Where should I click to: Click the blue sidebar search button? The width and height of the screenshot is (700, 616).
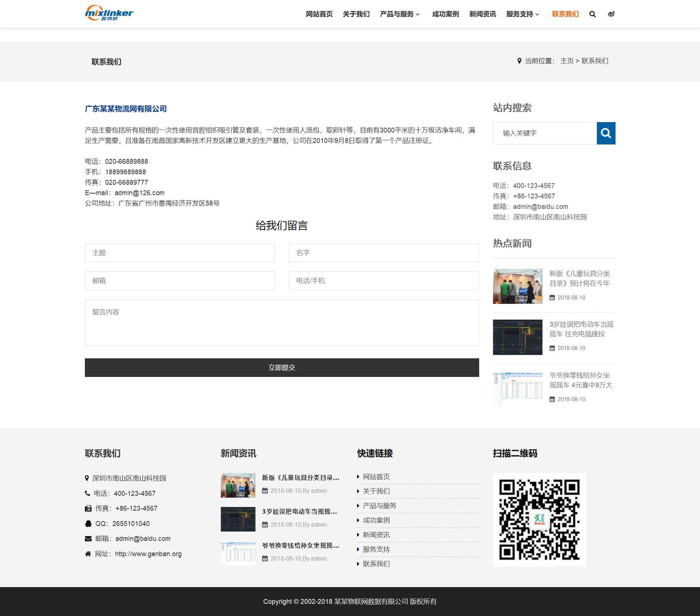605,133
